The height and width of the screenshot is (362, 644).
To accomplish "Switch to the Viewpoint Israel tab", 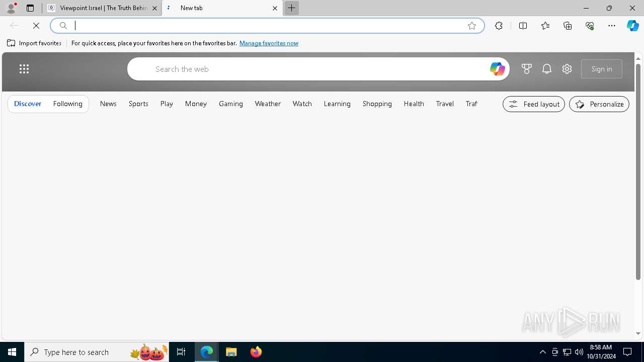I will [x=103, y=8].
